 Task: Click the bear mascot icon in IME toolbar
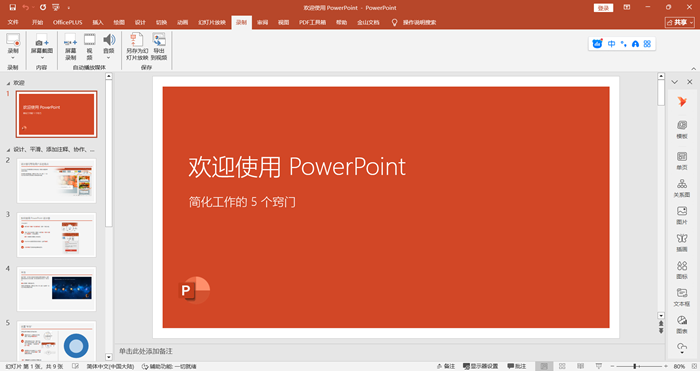[x=597, y=43]
